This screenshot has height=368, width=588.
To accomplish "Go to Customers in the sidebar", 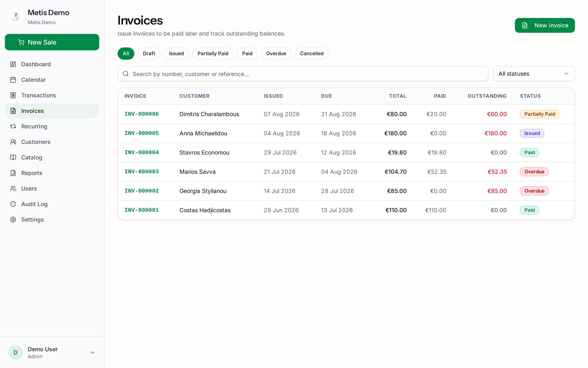I will 52,142.
